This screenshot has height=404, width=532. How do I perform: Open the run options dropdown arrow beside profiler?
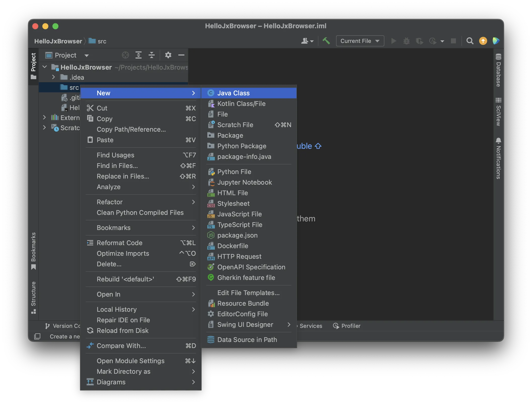442,41
